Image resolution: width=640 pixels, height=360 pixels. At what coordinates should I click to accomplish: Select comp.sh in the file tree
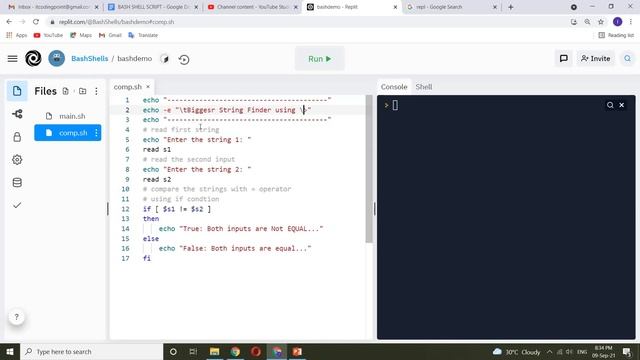[68, 133]
